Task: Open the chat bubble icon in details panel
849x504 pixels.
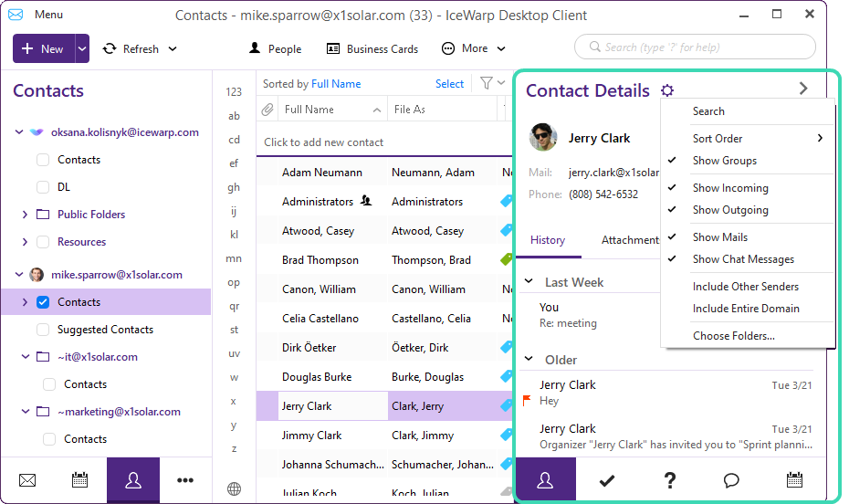Action: point(731,480)
